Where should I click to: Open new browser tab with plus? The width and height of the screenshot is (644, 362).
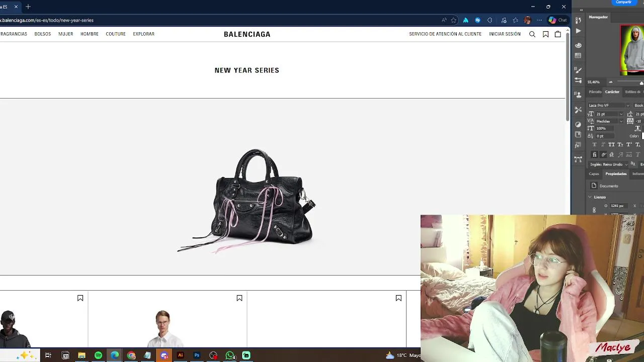(28, 7)
